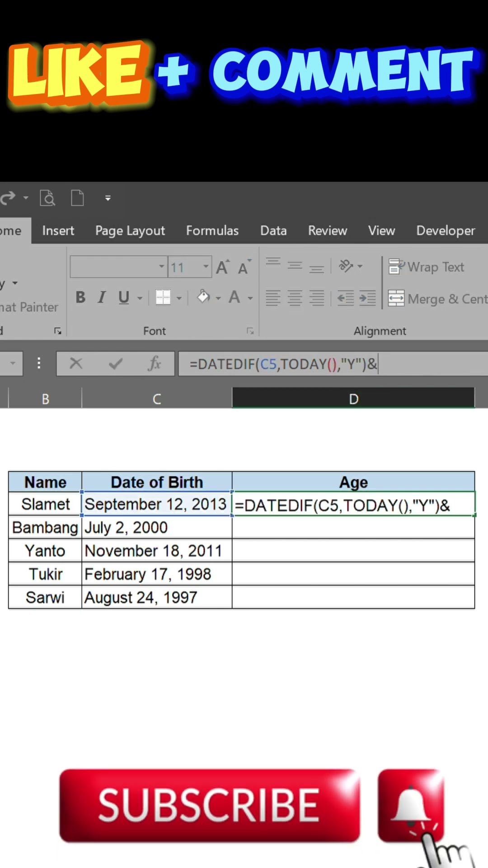Click the Insert Function fx icon
The image size is (488, 868).
tap(154, 363)
